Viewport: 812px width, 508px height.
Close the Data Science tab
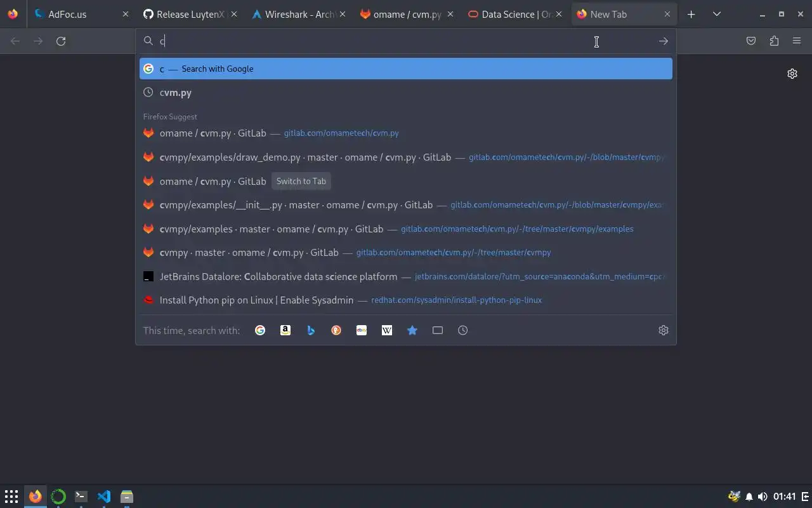coord(559,14)
